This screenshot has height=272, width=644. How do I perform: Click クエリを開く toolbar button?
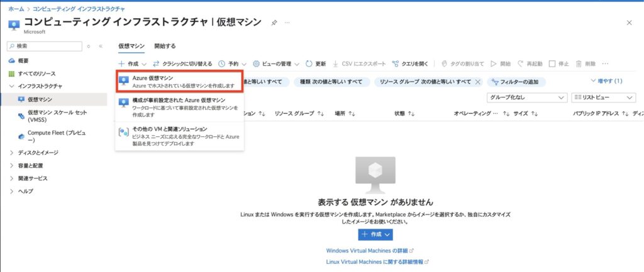coord(410,64)
